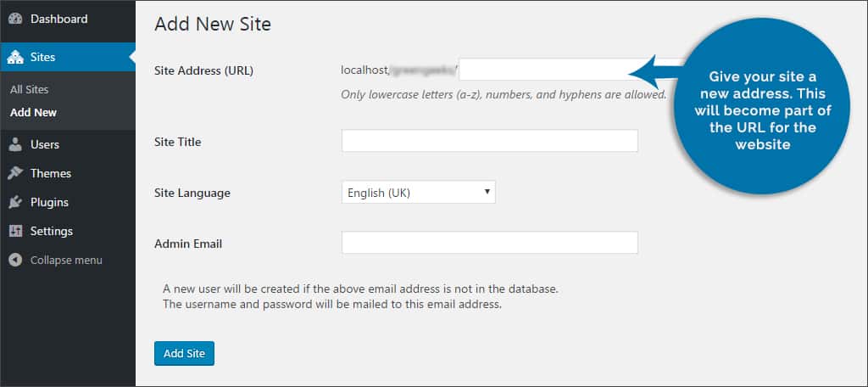
Task: Go to the Themes menu
Action: point(51,173)
